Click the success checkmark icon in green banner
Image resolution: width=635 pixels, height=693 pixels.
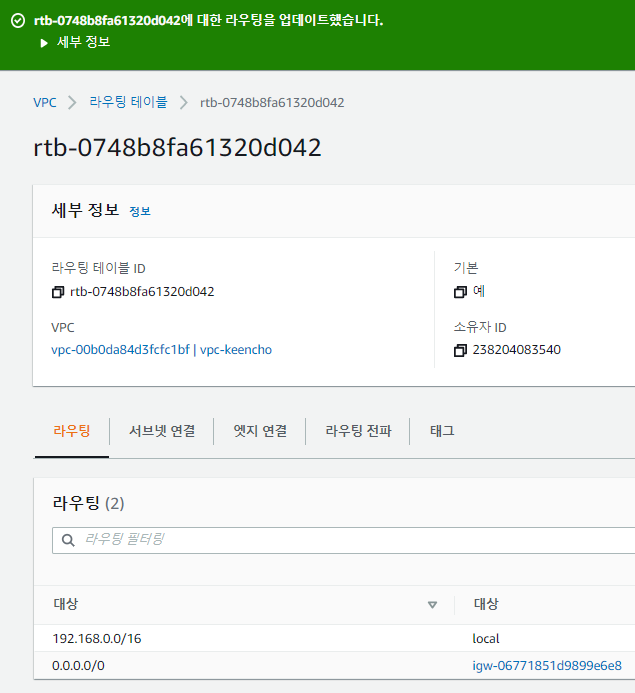click(17, 20)
